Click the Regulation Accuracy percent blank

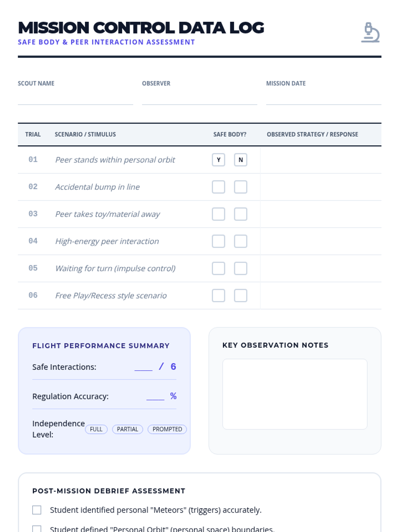(155, 396)
